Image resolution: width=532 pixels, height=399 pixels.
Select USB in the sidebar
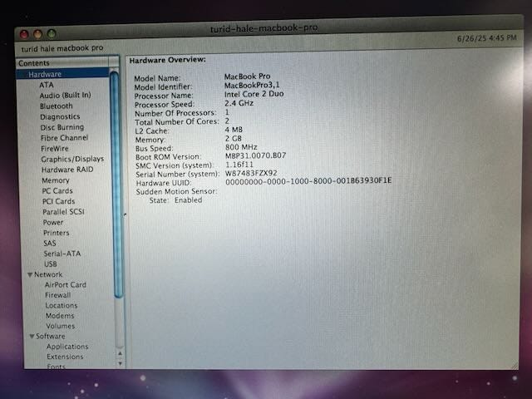pos(51,264)
